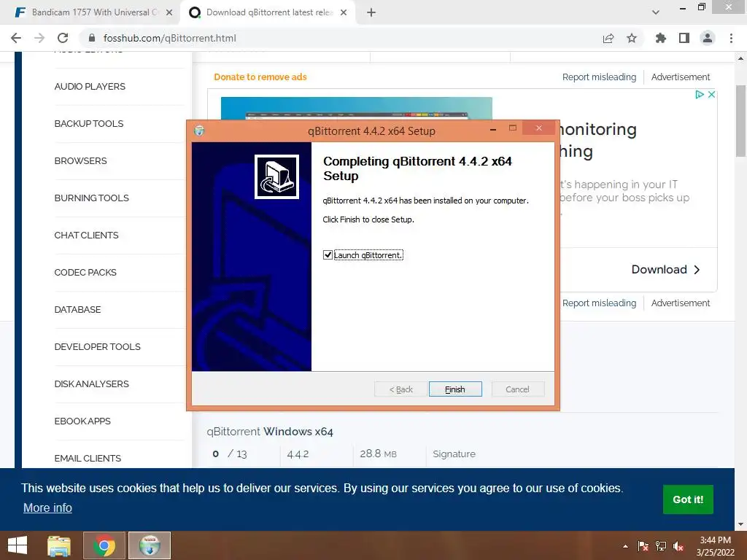Image resolution: width=747 pixels, height=560 pixels.
Task: View site info via padlock icon
Action: point(93,38)
